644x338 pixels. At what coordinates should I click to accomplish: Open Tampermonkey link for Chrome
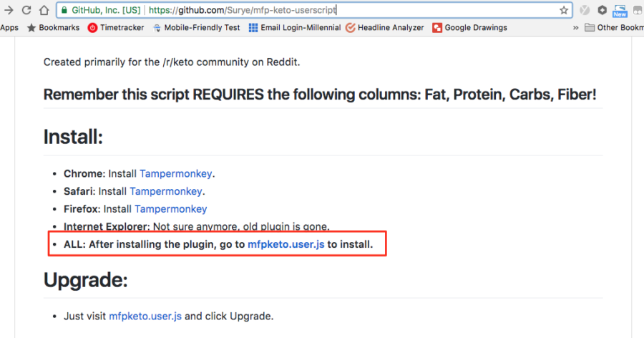(176, 173)
